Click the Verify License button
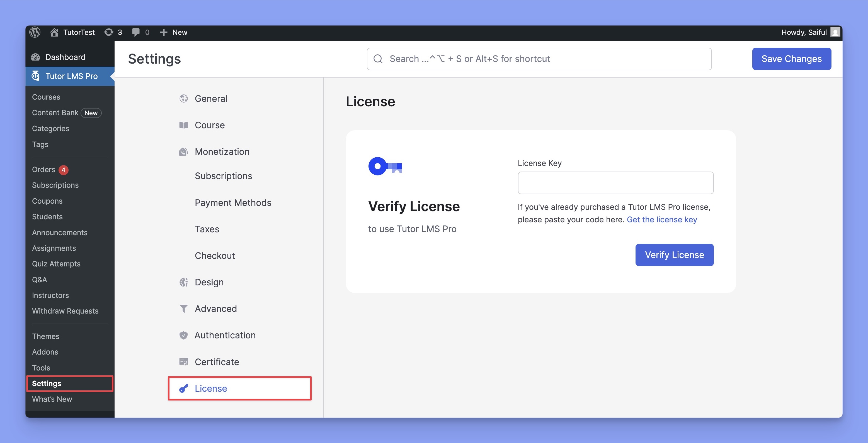 [674, 255]
